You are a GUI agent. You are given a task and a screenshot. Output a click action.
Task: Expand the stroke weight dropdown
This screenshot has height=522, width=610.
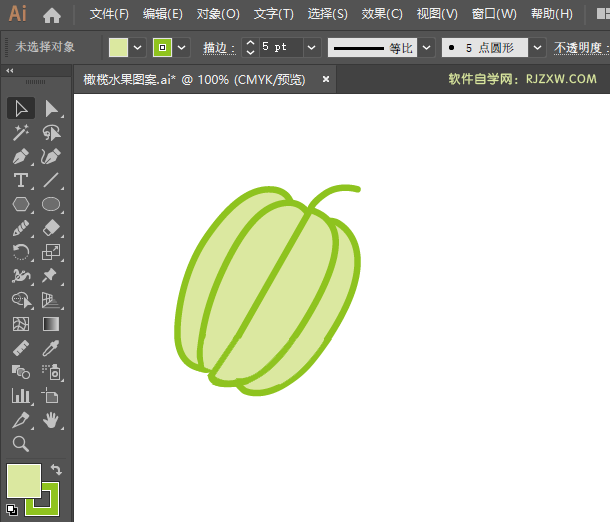(x=311, y=47)
